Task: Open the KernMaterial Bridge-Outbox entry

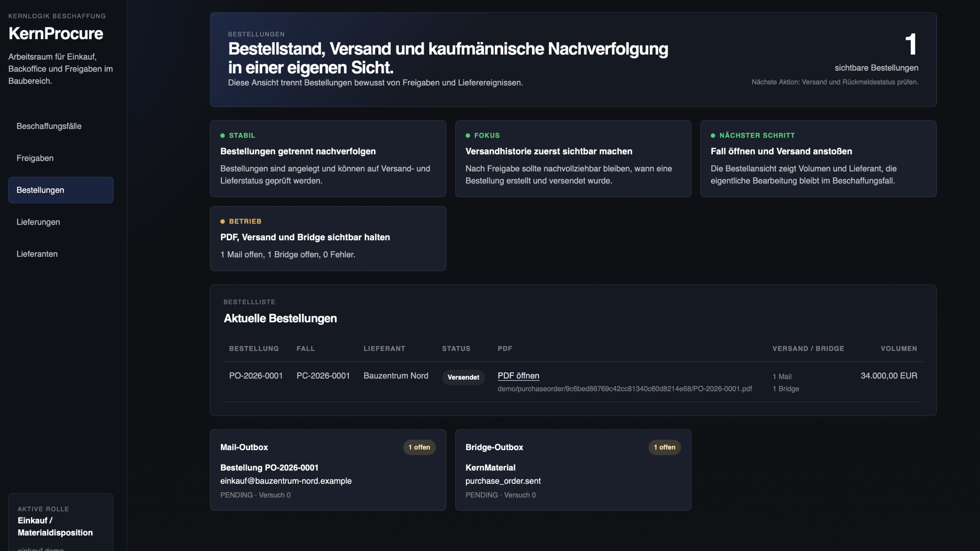Action: pos(491,467)
